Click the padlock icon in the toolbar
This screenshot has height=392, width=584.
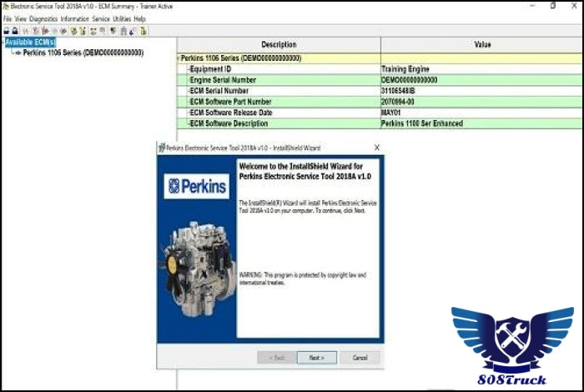click(x=15, y=31)
